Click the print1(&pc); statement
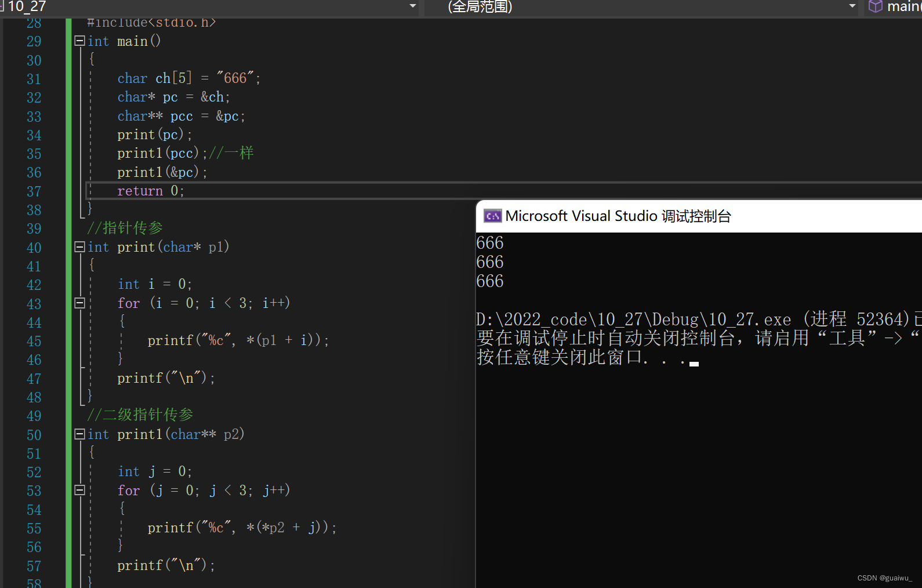This screenshot has height=588, width=922. coord(162,172)
